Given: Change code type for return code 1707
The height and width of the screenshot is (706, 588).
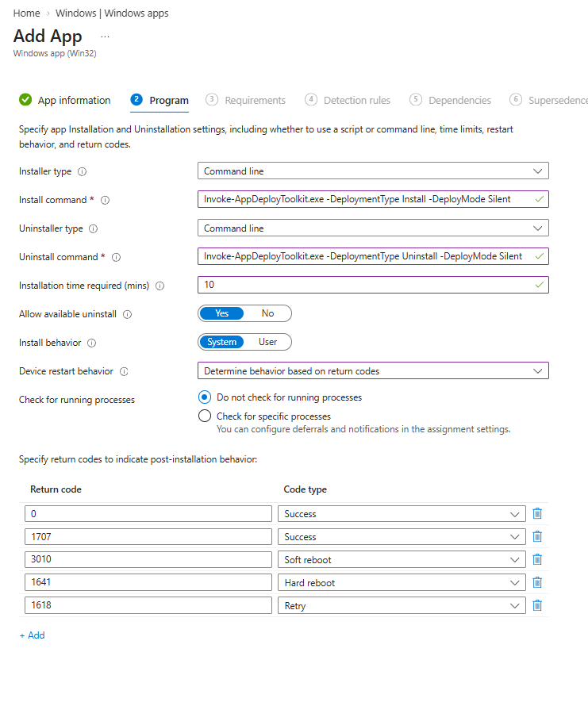Looking at the screenshot, I should (402, 537).
